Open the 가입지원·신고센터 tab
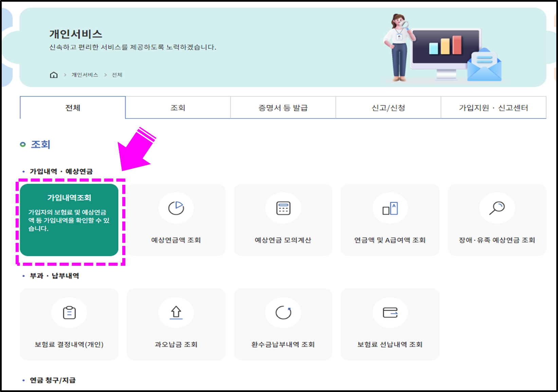Screen dimensions: 558x392 click(493, 107)
